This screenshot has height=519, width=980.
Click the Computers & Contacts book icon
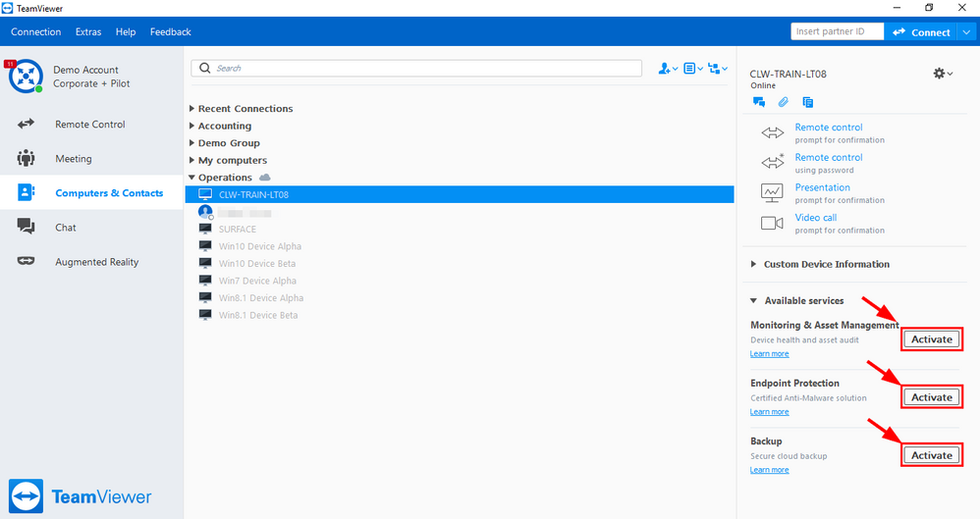[x=26, y=191]
